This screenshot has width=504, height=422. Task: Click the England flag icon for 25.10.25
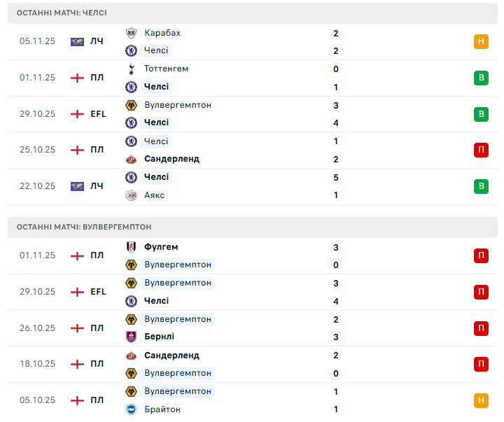coord(77,150)
